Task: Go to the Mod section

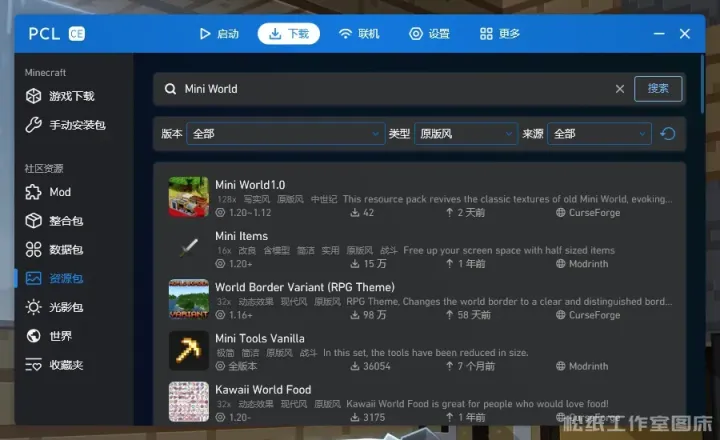Action: coord(49,192)
